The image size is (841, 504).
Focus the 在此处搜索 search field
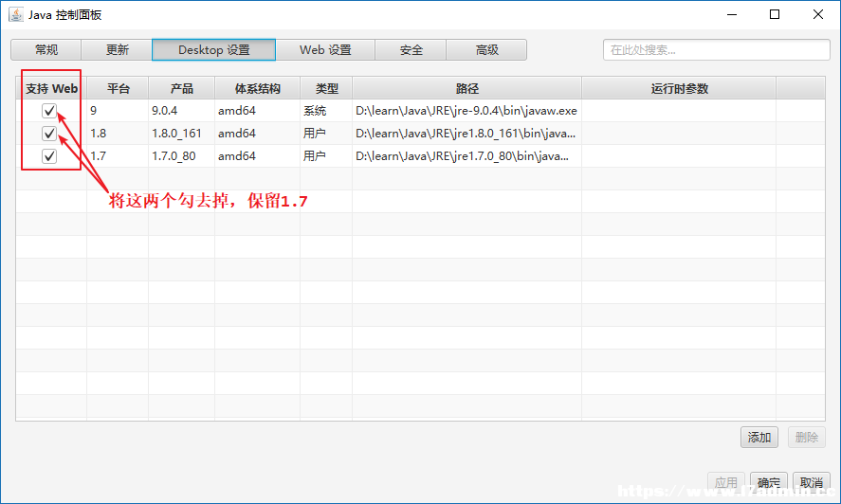pos(717,50)
